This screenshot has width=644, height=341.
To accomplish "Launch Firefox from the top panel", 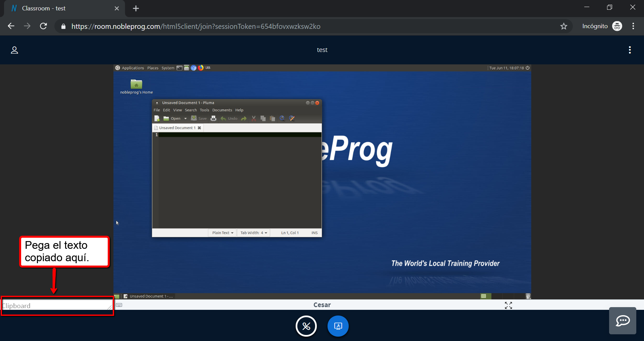I will click(x=201, y=68).
